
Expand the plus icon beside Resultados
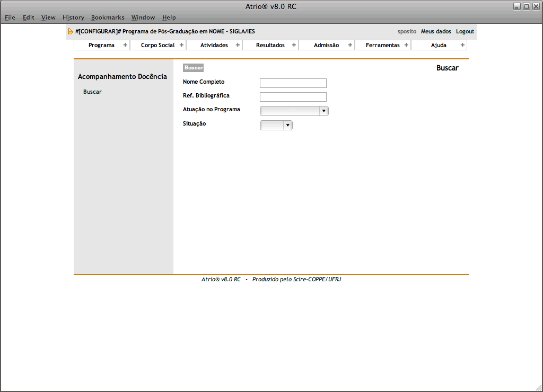(x=294, y=45)
